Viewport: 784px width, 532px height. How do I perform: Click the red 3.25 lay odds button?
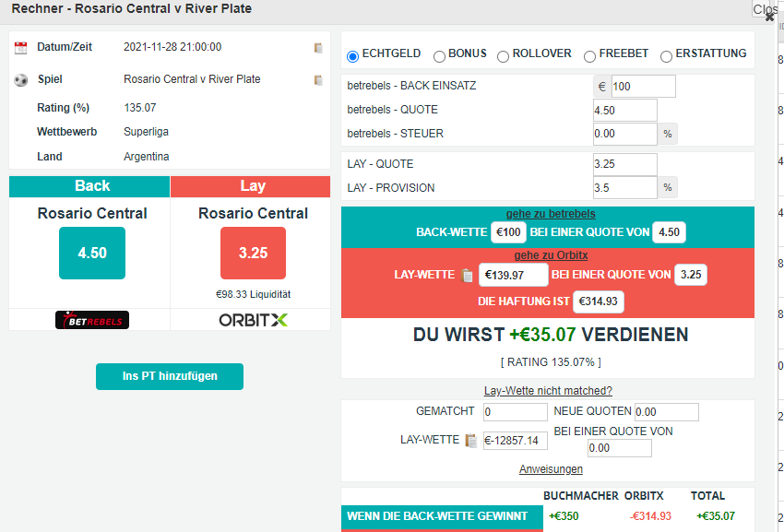pyautogui.click(x=253, y=253)
